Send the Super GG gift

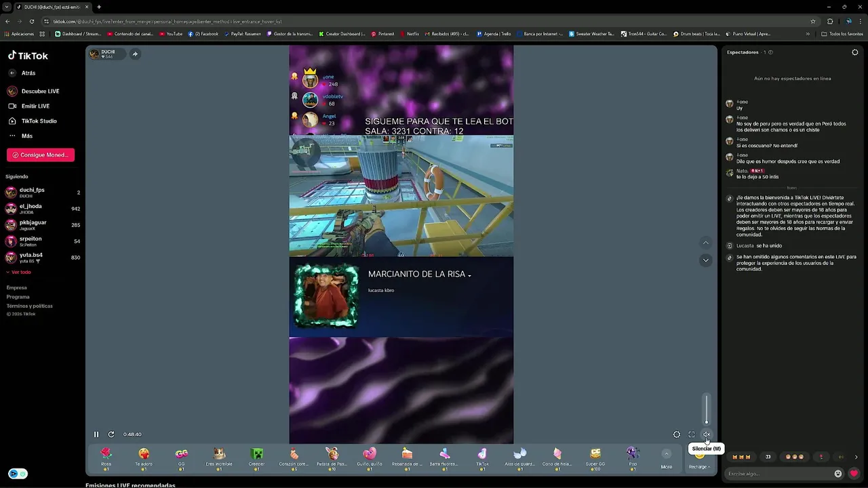tap(595, 458)
